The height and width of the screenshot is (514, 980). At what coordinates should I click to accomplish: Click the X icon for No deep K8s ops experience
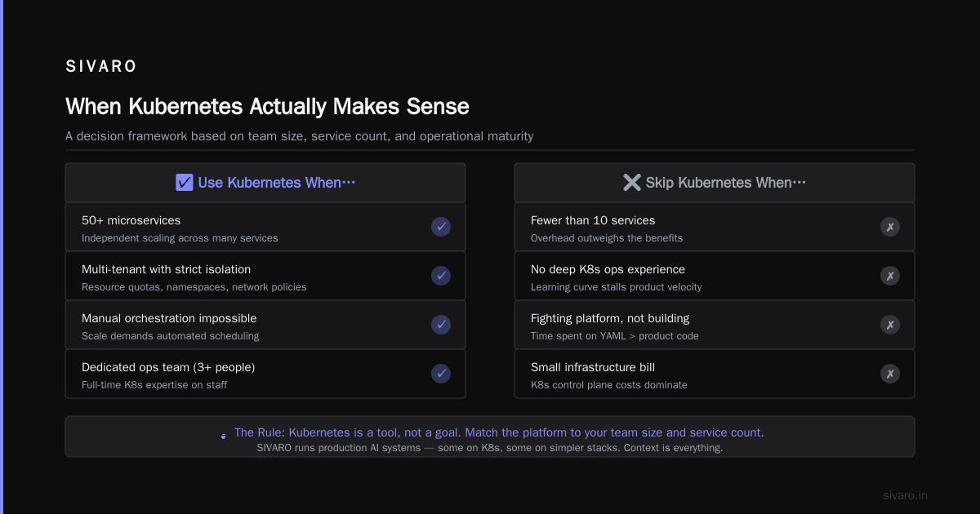pyautogui.click(x=890, y=276)
